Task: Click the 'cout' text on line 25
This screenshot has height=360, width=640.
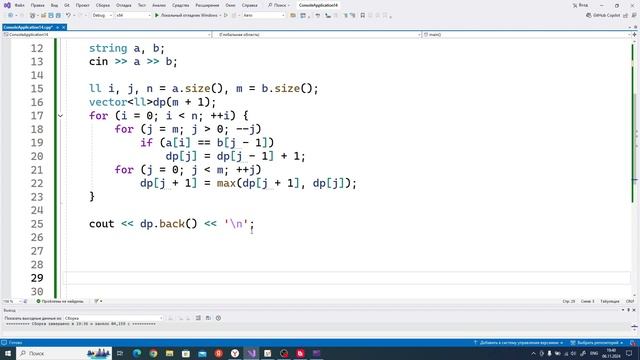Action: click(x=102, y=224)
